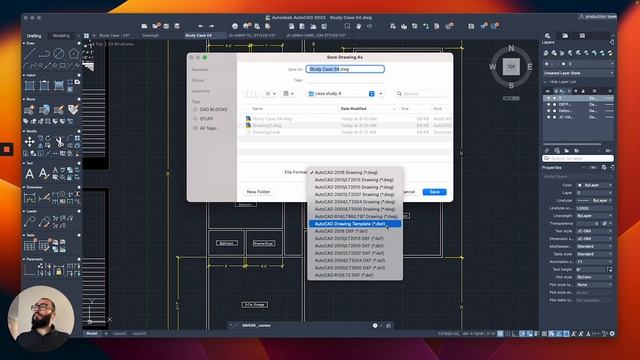Image resolution: width=640 pixels, height=360 pixels.
Task: Click the ViewCube TOP face
Action: tap(511, 67)
